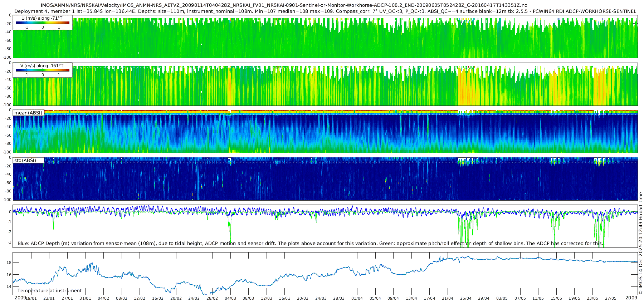Click the std(ABSI) panel label
This screenshot has width=644, height=304.
[25, 161]
